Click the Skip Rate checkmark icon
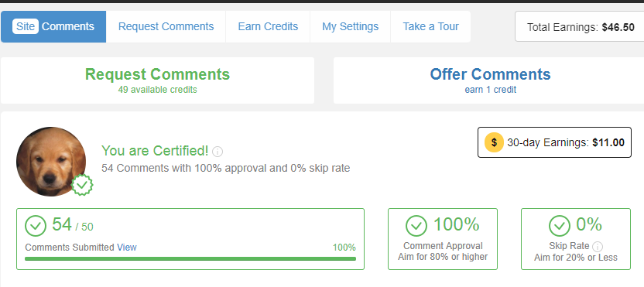Viewport: 644px width, 287px height. tap(560, 226)
